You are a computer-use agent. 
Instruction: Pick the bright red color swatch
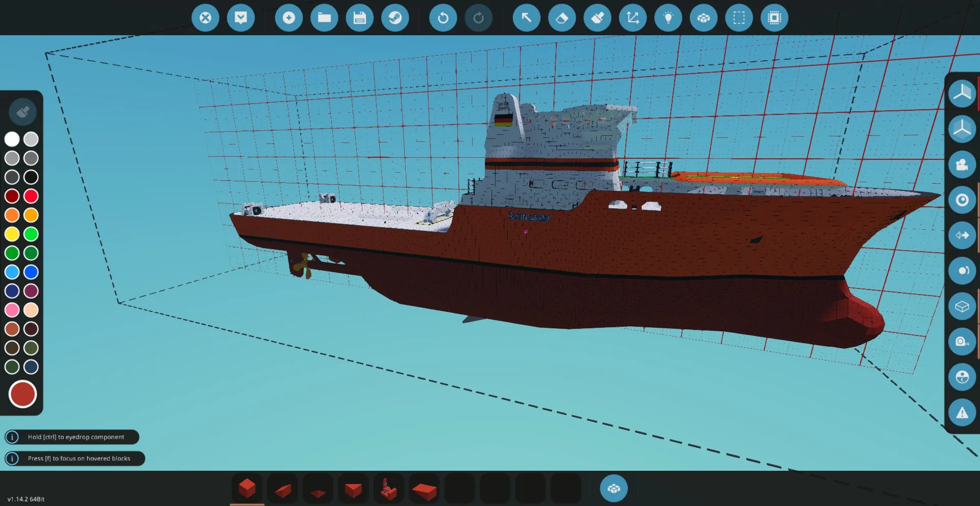point(31,196)
